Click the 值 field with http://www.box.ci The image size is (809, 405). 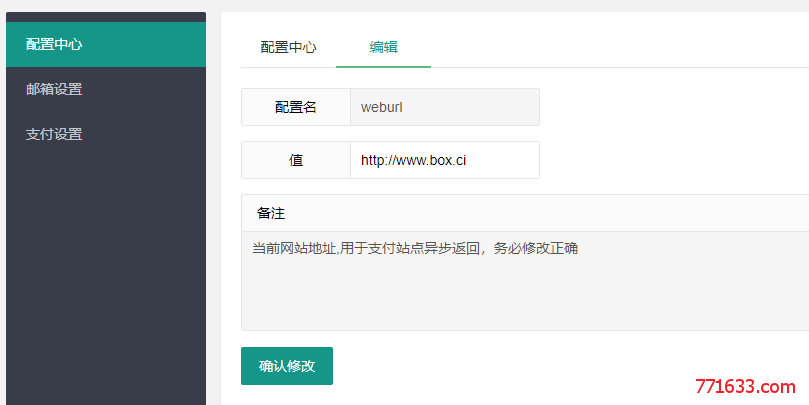[x=445, y=160]
